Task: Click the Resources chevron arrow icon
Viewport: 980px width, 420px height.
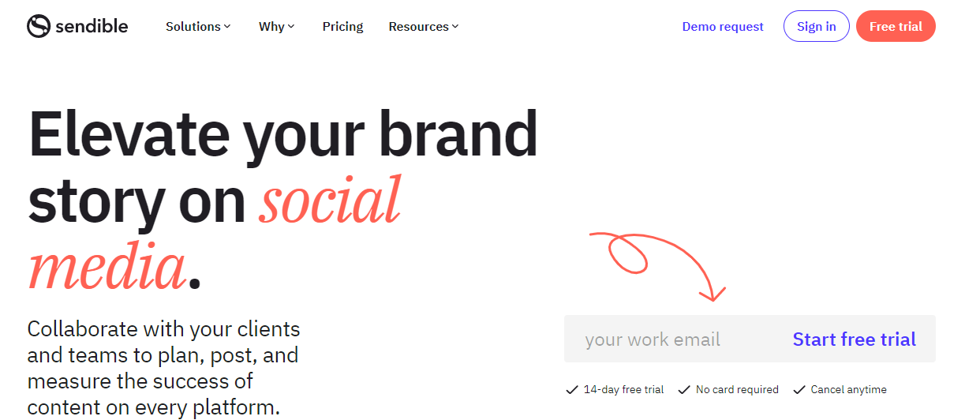Action: click(455, 26)
